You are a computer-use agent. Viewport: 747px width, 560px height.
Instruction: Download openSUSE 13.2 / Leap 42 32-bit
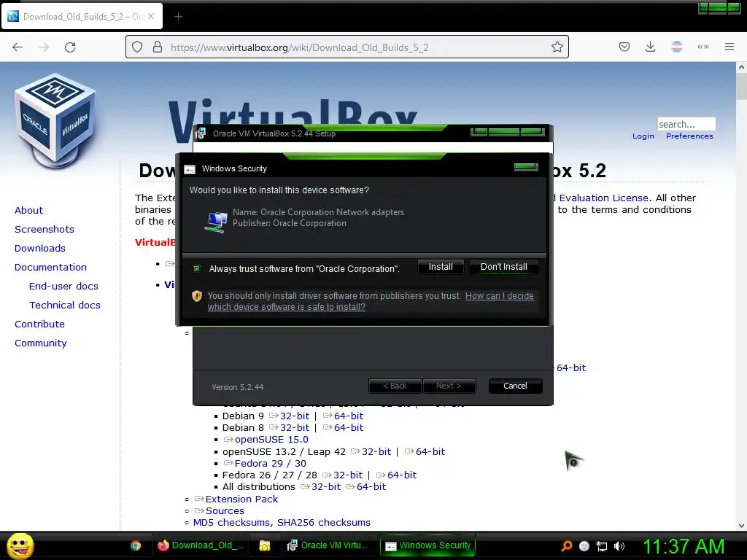(x=376, y=452)
